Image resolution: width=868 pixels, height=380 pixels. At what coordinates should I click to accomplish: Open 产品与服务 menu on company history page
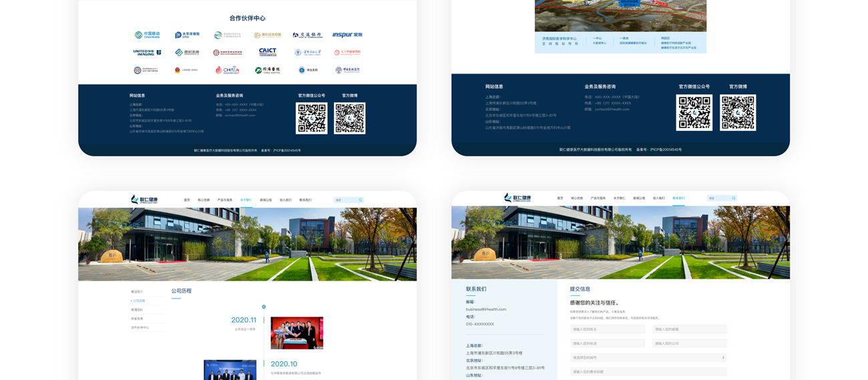(225, 200)
